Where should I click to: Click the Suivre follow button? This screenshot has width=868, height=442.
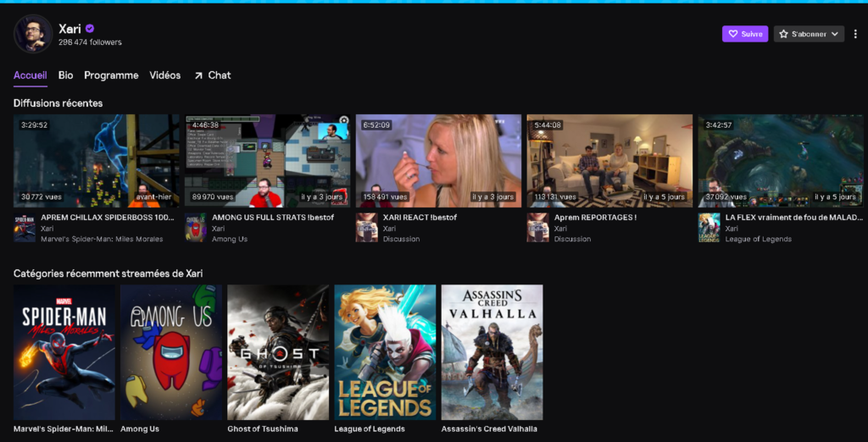pos(744,34)
